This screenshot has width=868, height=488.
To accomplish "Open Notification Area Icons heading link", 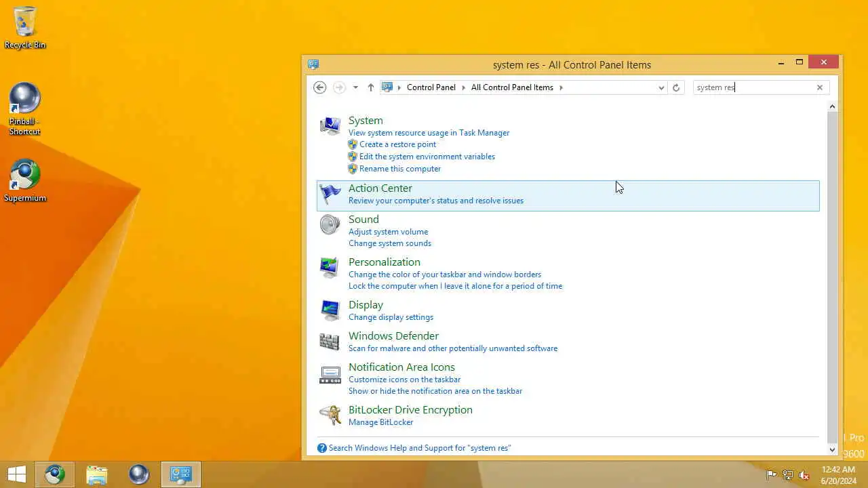I will 401,367.
